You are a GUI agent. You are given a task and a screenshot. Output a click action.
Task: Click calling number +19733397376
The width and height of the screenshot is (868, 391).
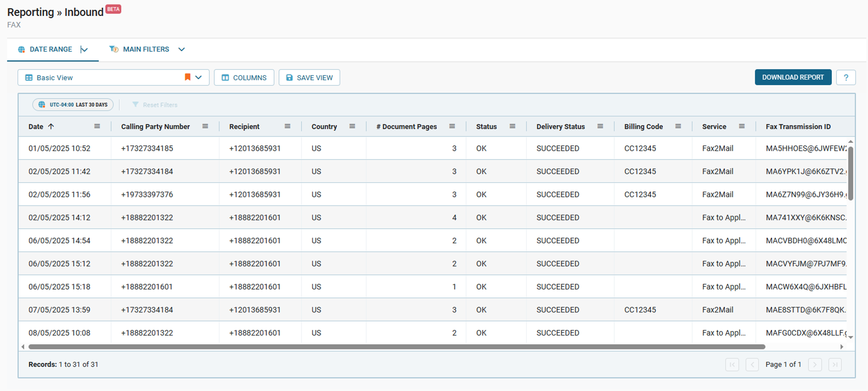coord(147,194)
